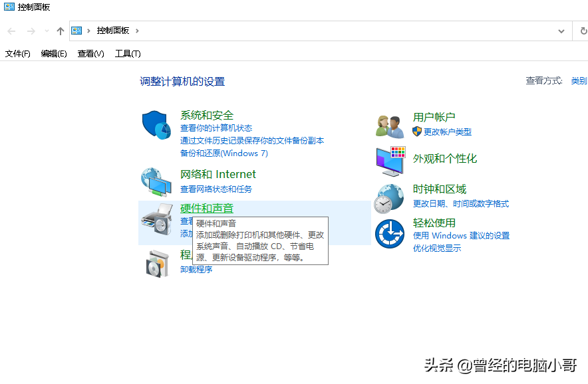Click the 外观和个性化 monitor icon
The height and width of the screenshot is (384, 588).
point(390,161)
